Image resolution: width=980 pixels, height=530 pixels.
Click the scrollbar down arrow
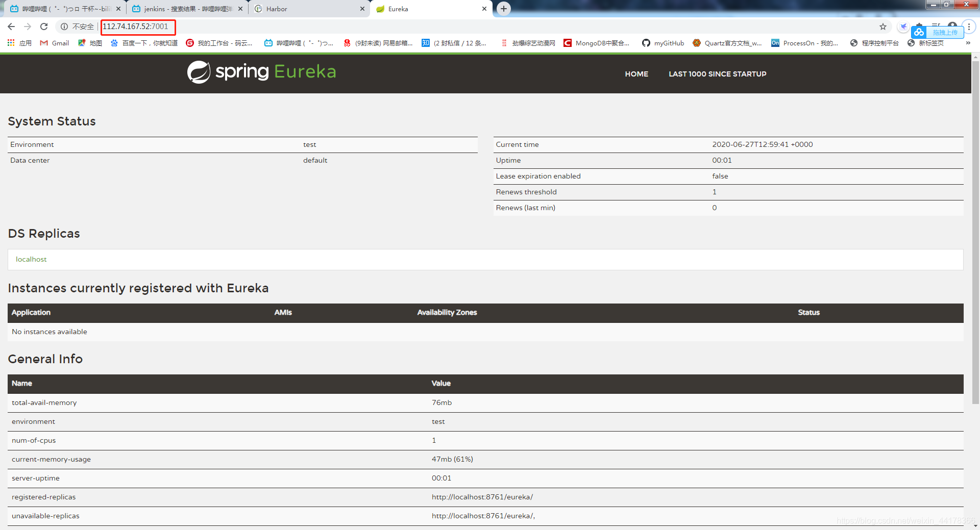click(x=975, y=525)
